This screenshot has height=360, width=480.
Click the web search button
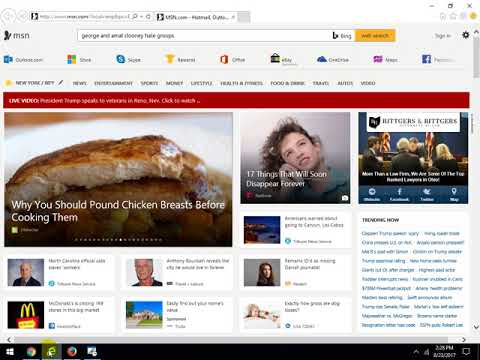click(x=375, y=35)
